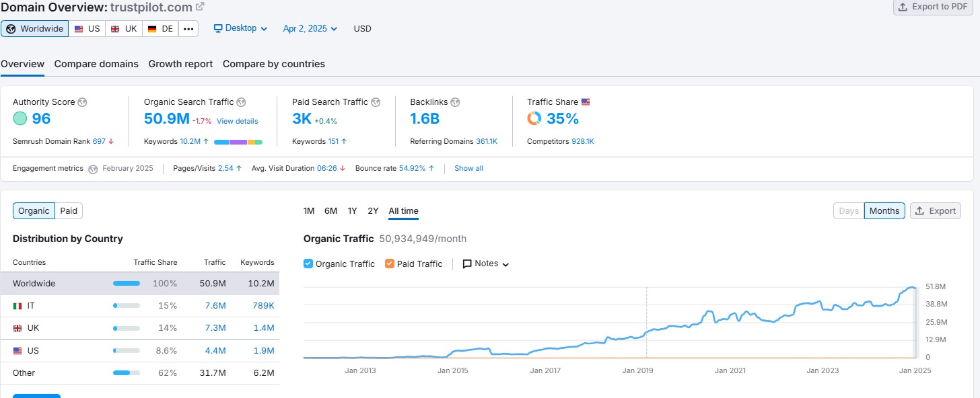This screenshot has width=980, height=398.
Task: Open paid Keywords 151 link
Action: 332,141
